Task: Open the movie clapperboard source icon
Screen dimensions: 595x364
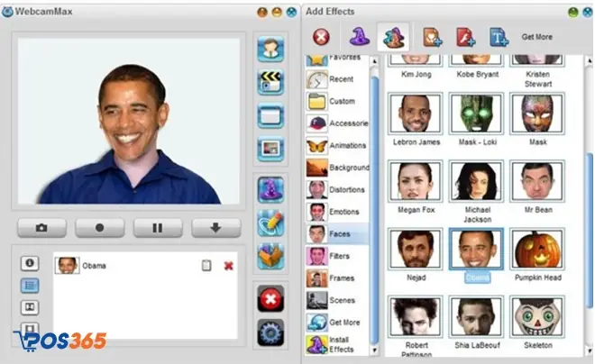Action: pos(270,82)
